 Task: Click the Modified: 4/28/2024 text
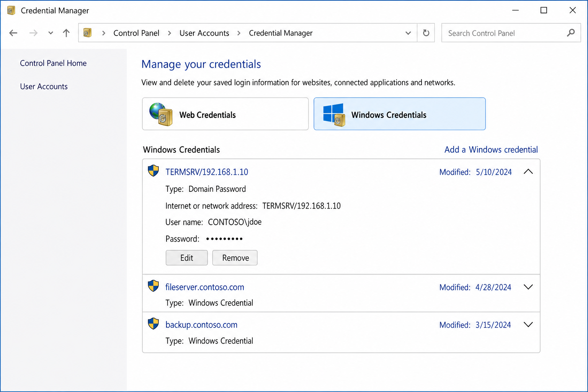pos(475,287)
